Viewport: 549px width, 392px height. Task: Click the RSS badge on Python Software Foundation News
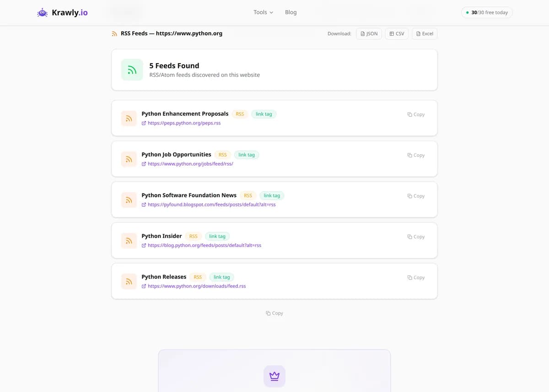pos(248,195)
